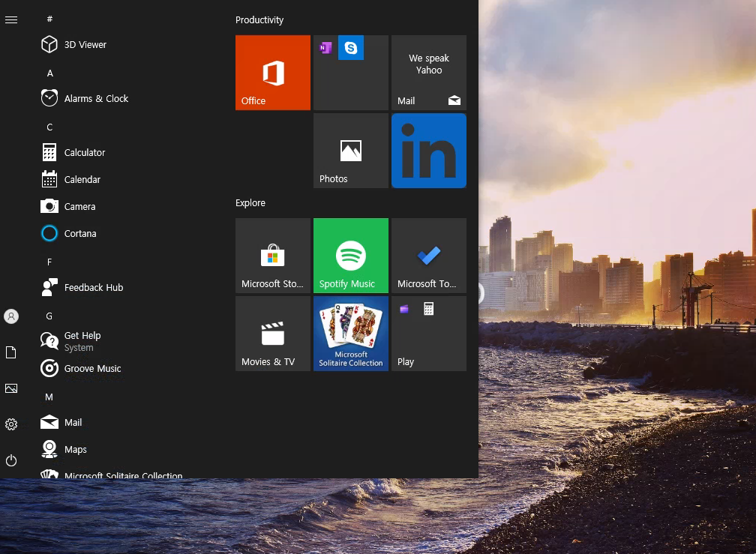Open Microsoft Solitaire Collection tile
This screenshot has height=554, width=756.
[x=351, y=334]
